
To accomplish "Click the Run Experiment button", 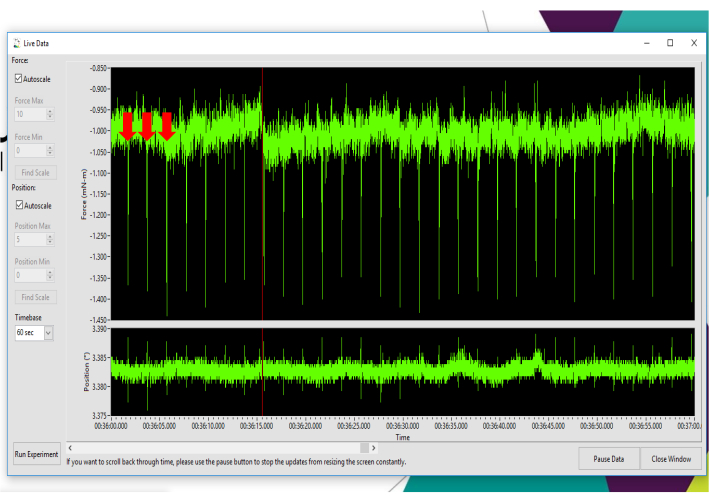I will coord(35,454).
